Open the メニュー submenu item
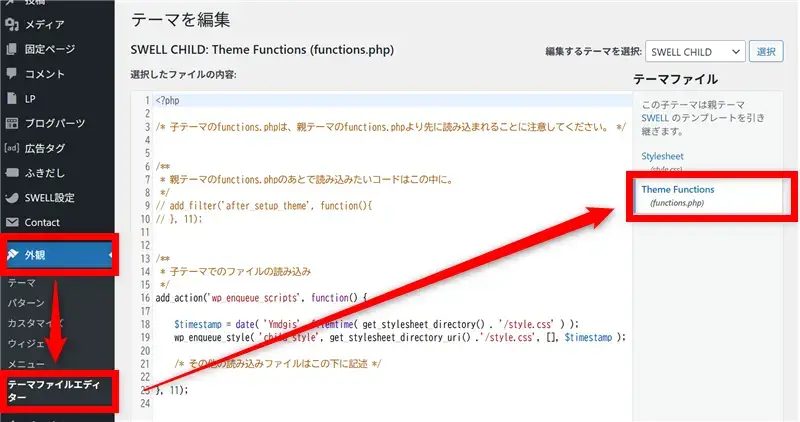 [x=26, y=364]
